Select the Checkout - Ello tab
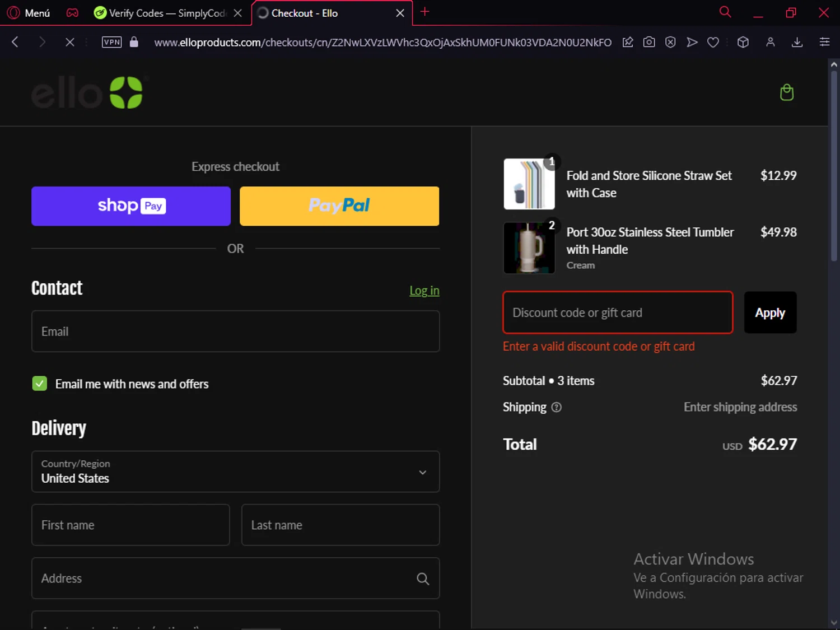The image size is (840, 630). tap(325, 13)
